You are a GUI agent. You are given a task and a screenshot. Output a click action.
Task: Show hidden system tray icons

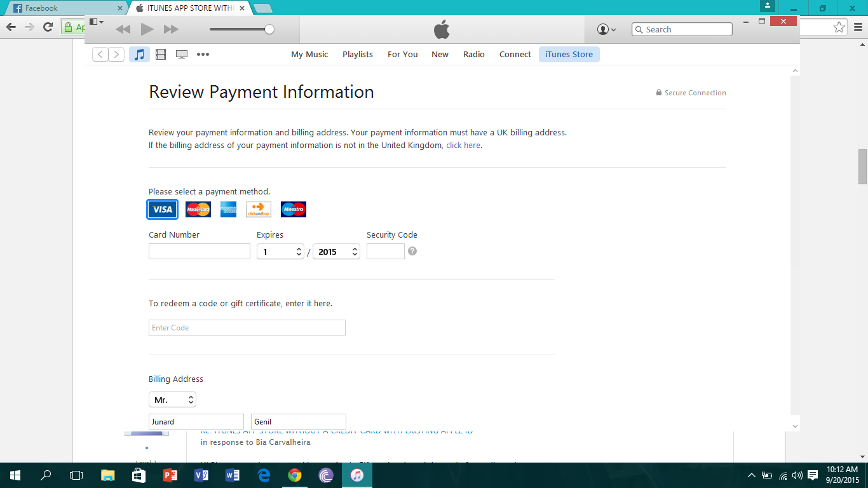click(752, 475)
